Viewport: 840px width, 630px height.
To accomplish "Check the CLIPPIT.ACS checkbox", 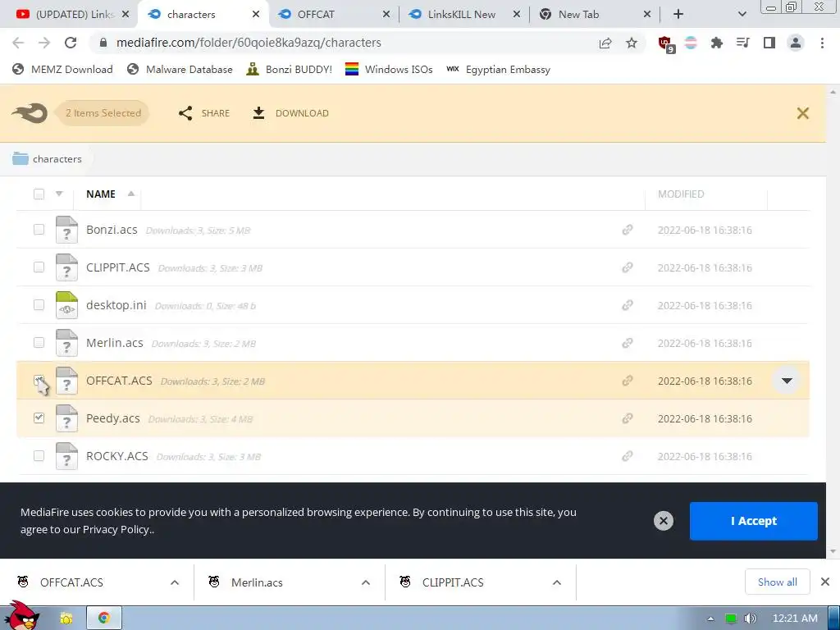I will [39, 267].
